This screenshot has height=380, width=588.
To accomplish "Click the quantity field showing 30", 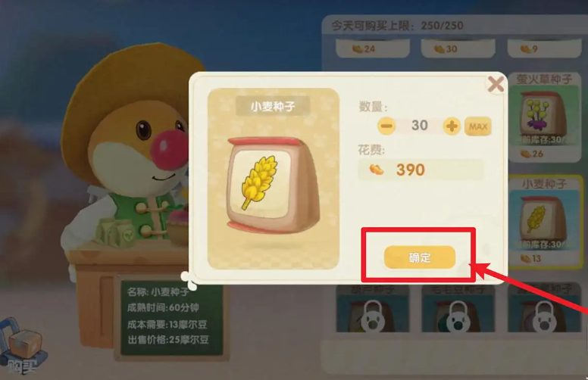I will click(x=419, y=126).
